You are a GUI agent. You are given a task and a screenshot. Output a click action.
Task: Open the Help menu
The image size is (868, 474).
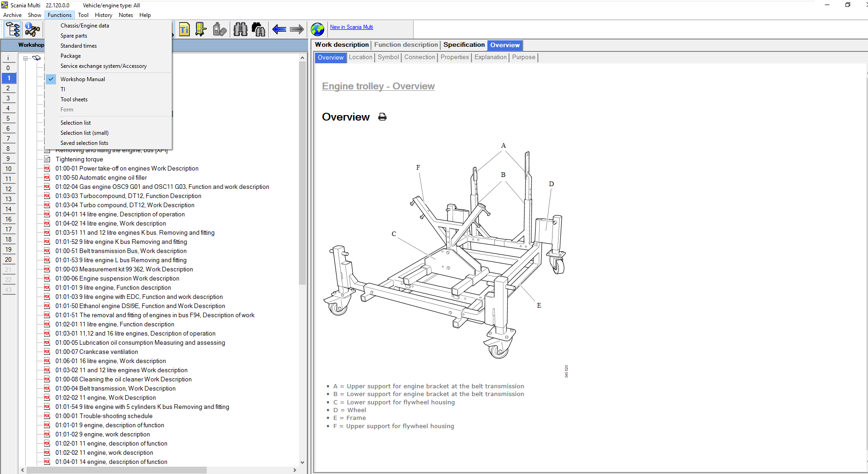click(145, 15)
